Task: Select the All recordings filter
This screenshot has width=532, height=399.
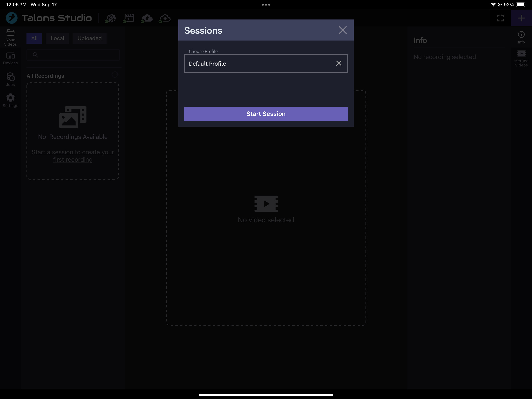Action: coord(34,38)
